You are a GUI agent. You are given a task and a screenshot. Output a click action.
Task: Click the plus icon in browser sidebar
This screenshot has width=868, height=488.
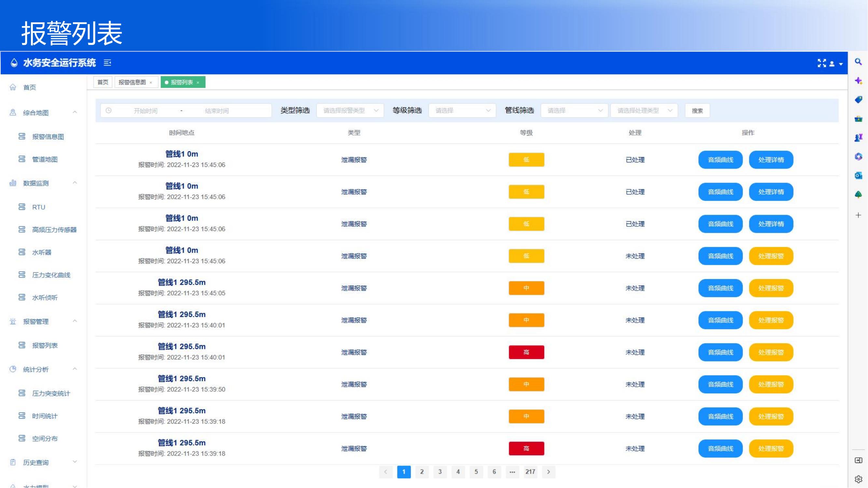pyautogui.click(x=858, y=215)
